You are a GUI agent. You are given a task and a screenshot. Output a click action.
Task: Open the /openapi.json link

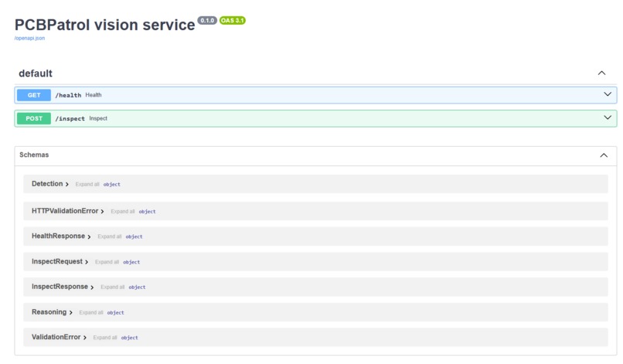[29, 38]
